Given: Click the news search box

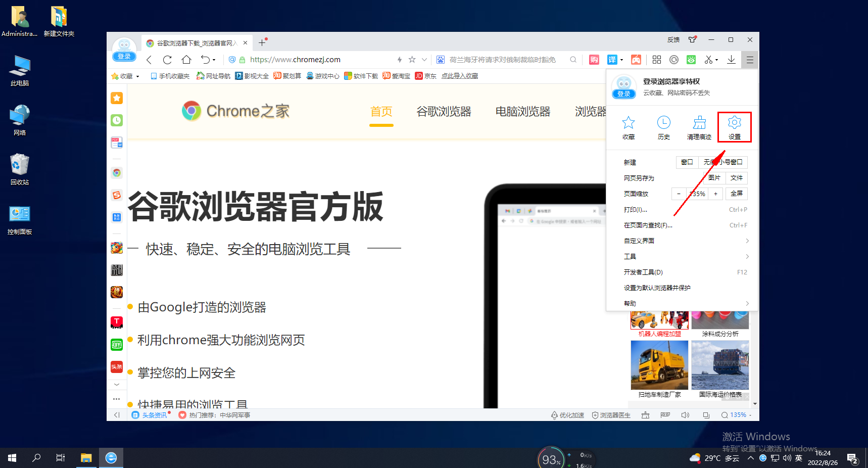Looking at the screenshot, I should point(506,60).
